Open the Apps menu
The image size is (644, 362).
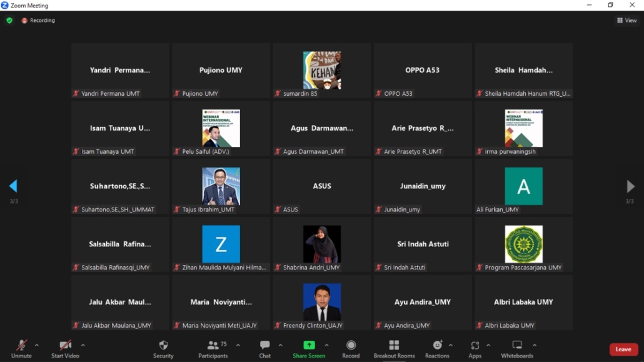(x=475, y=346)
